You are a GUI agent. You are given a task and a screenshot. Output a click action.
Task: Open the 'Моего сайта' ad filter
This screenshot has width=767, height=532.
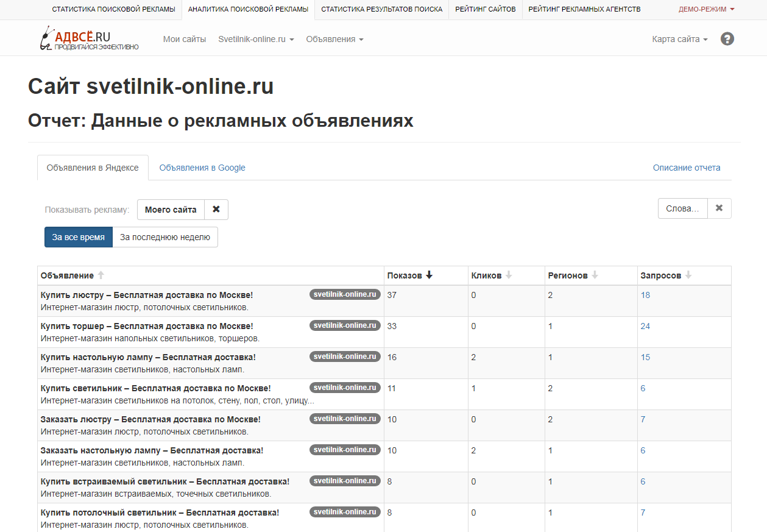click(x=171, y=210)
